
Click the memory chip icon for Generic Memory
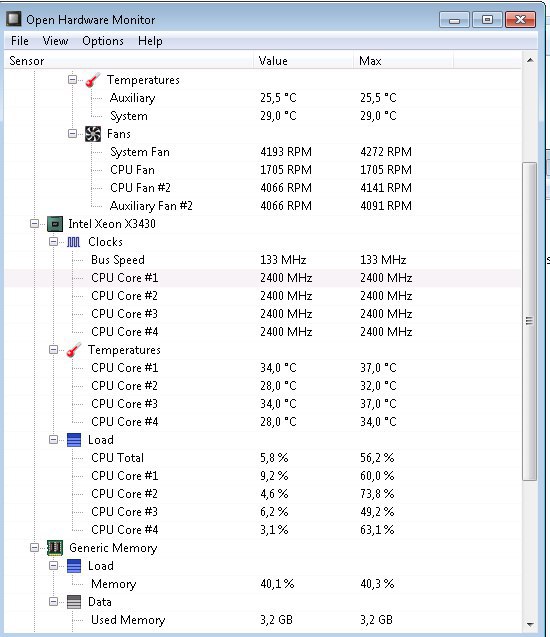pyautogui.click(x=55, y=548)
